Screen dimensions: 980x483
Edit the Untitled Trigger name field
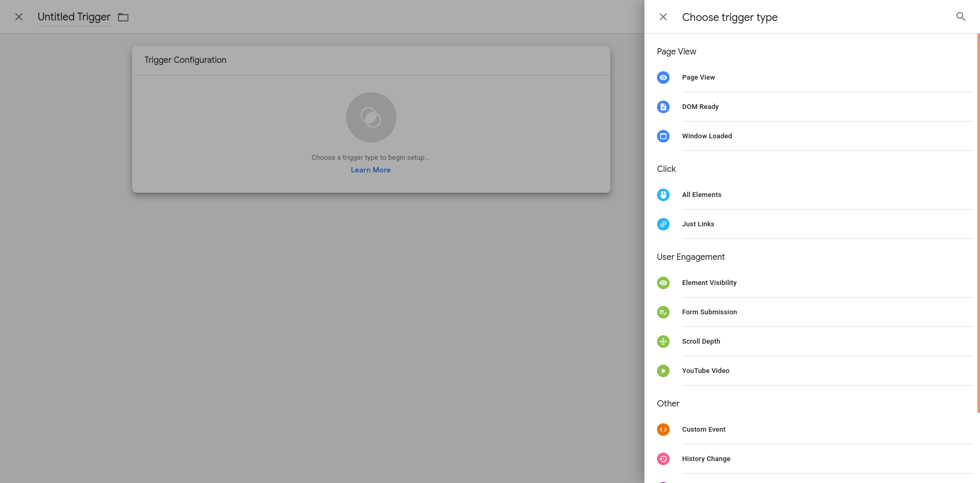[74, 17]
